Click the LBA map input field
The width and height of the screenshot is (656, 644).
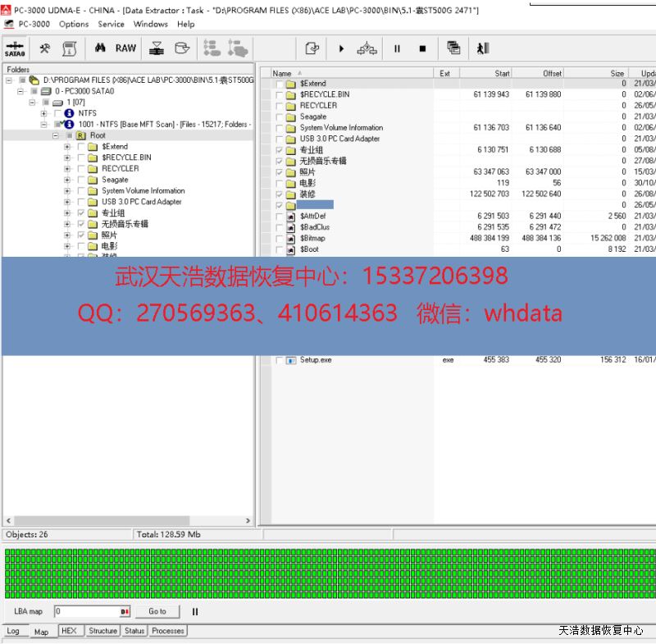(x=86, y=611)
